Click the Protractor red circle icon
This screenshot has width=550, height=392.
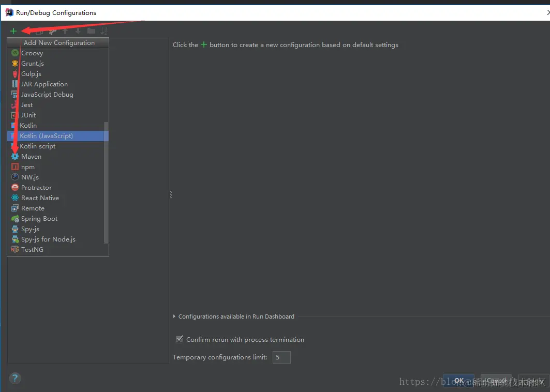[x=14, y=188]
